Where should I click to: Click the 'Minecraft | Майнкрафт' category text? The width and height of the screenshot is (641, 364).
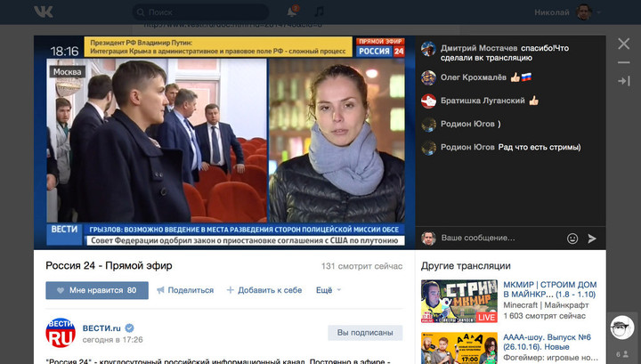click(x=546, y=305)
